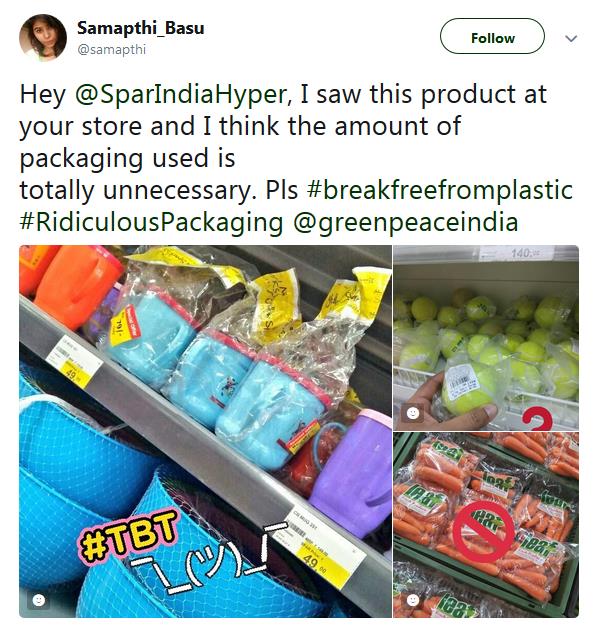Open the @samapthi handle link

[x=111, y=49]
